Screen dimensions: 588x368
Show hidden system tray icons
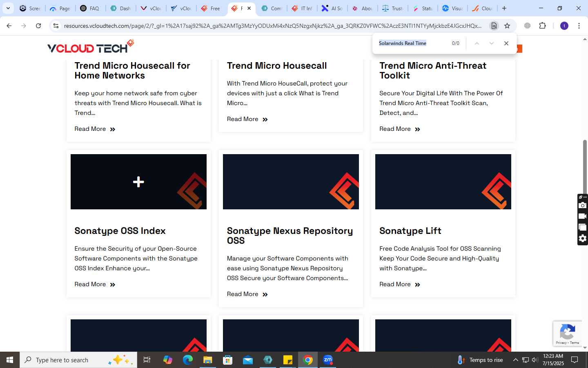point(515,360)
